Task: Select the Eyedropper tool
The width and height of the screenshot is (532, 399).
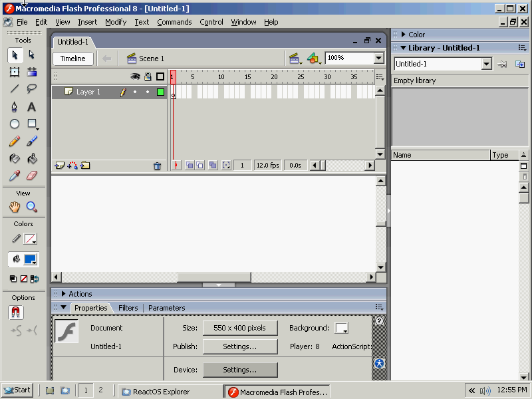Action: pyautogui.click(x=15, y=176)
